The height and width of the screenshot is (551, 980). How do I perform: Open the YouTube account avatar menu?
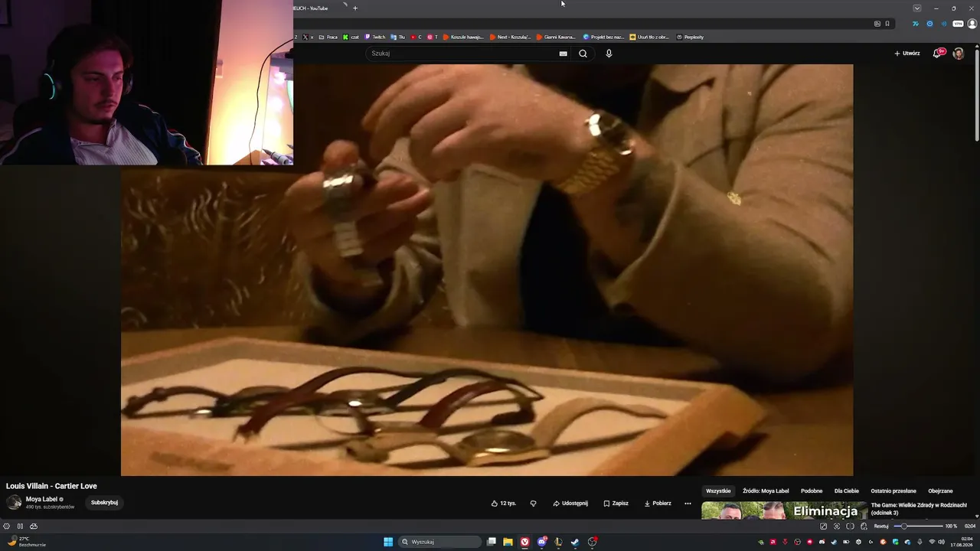click(x=958, y=54)
